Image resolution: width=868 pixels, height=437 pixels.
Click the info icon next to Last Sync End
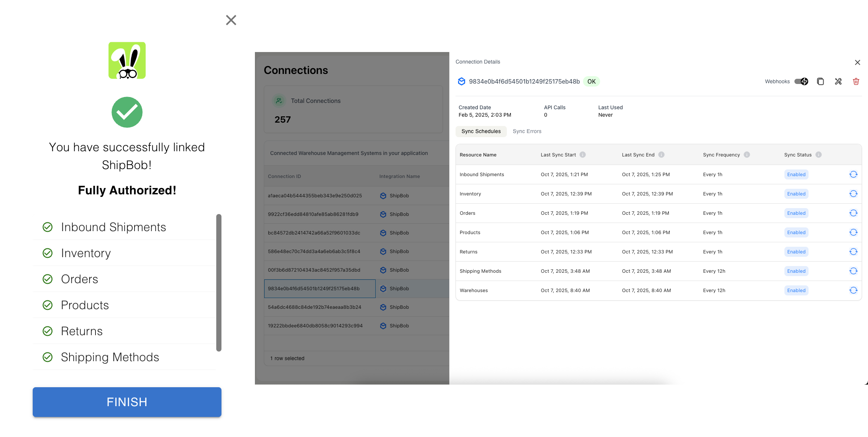point(661,155)
